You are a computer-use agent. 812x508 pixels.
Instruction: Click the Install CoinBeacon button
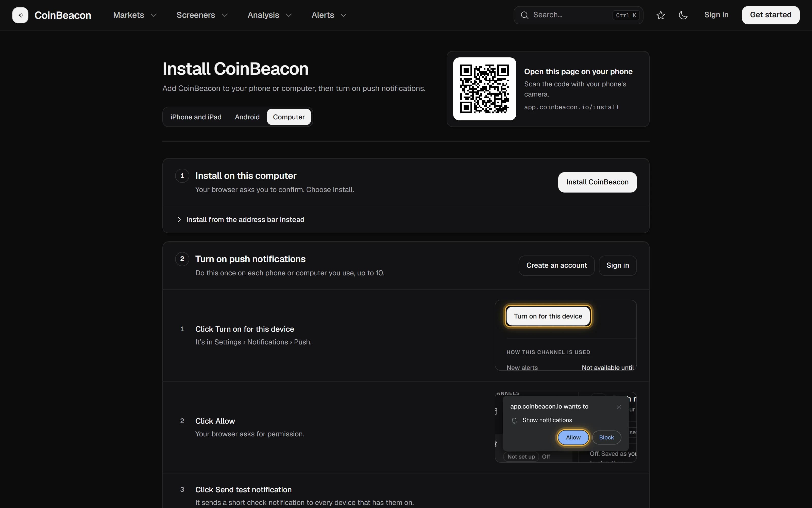click(597, 182)
